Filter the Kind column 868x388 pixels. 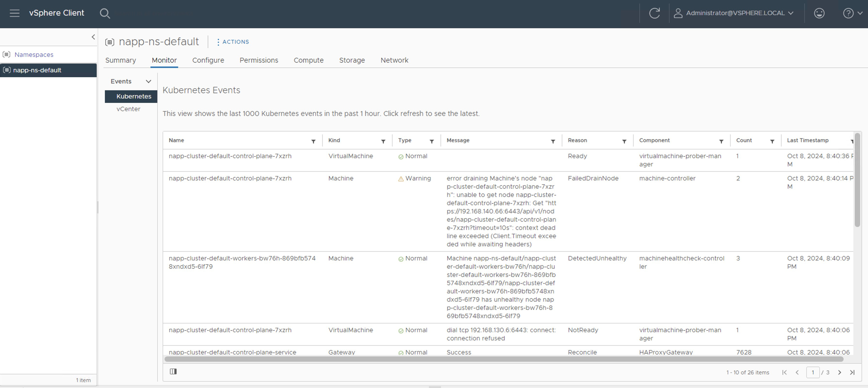(x=383, y=141)
